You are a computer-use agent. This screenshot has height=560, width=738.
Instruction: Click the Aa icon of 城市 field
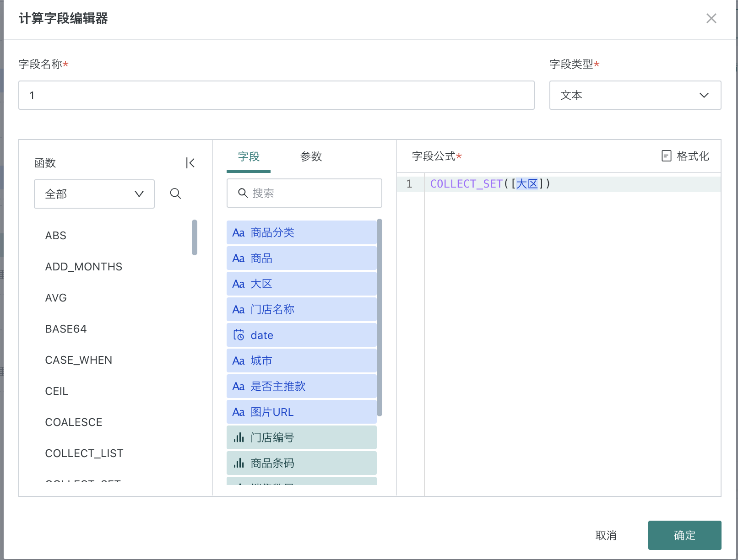[x=239, y=361]
